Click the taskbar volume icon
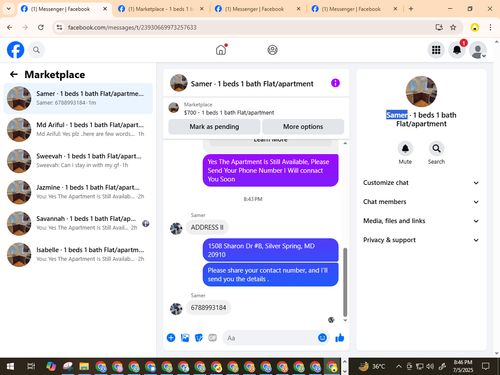The height and width of the screenshot is (375, 500). click(430, 367)
